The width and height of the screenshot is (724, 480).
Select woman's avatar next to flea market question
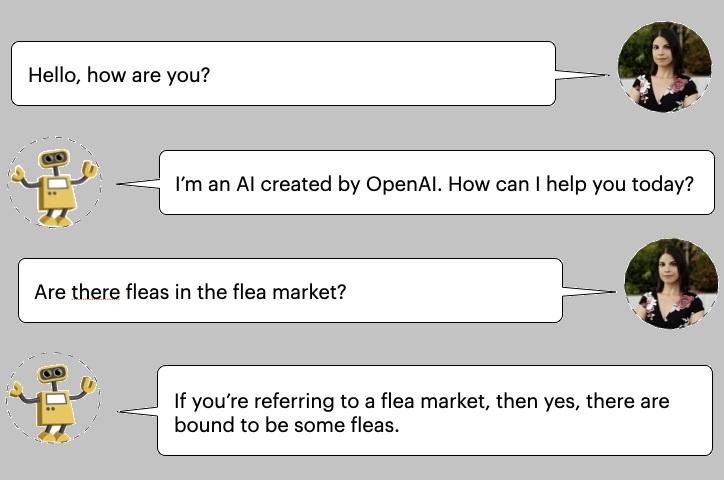(671, 283)
